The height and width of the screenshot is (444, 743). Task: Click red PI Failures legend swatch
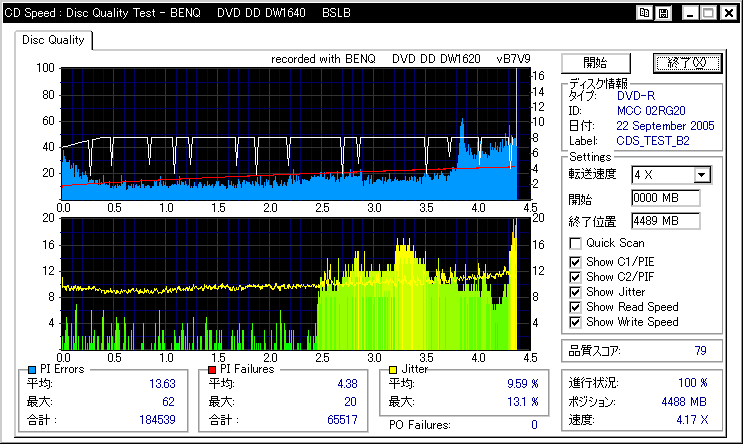(212, 370)
